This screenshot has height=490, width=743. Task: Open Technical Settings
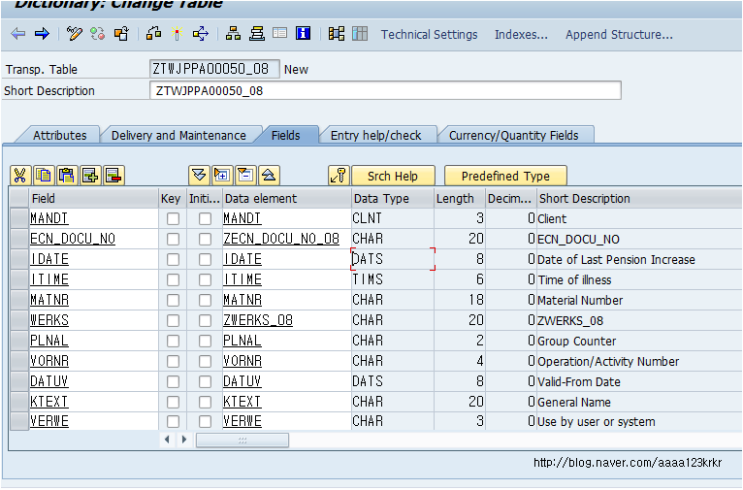coord(429,35)
